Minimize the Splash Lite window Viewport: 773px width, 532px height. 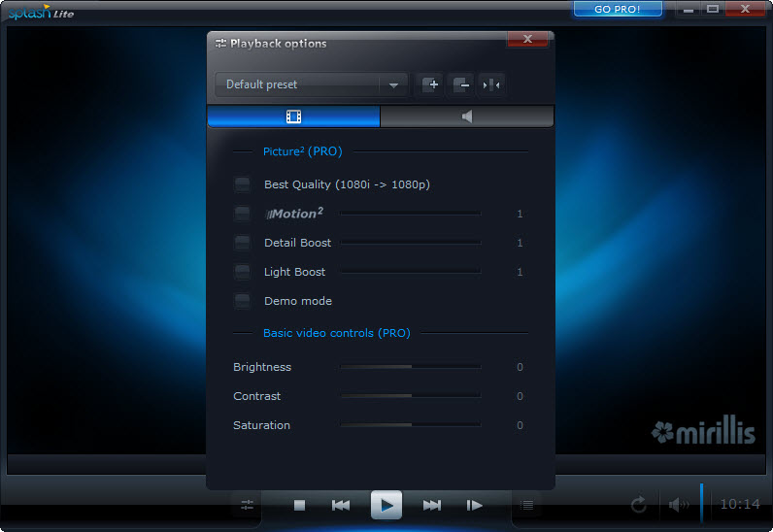coord(689,9)
